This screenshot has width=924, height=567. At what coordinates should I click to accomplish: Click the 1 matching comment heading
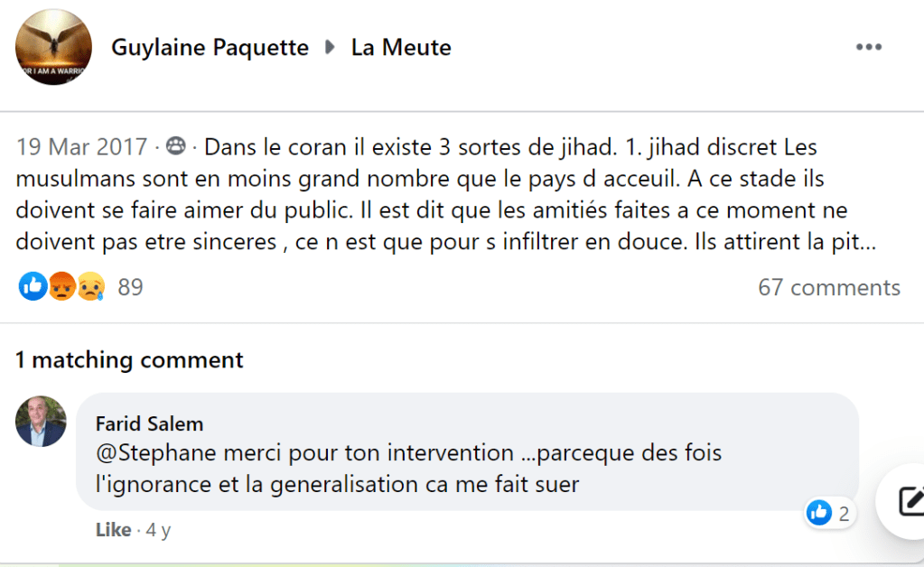click(129, 360)
